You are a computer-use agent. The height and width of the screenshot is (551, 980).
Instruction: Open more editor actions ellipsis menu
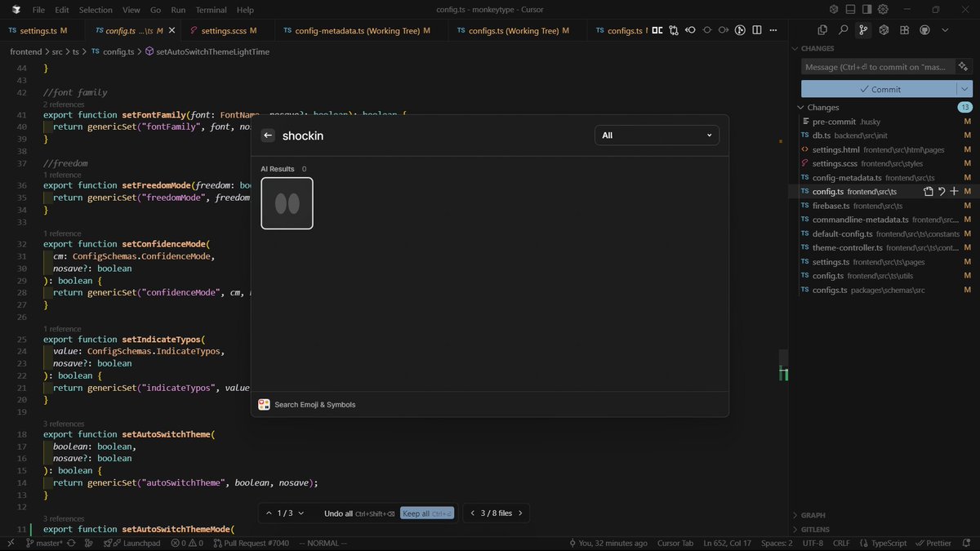click(x=773, y=30)
